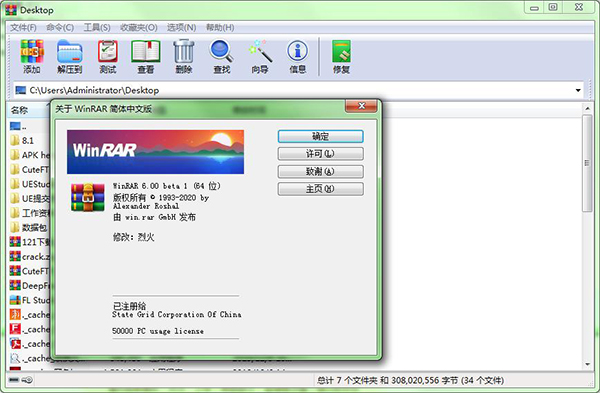Click the 许可(L) license button

pos(320,154)
